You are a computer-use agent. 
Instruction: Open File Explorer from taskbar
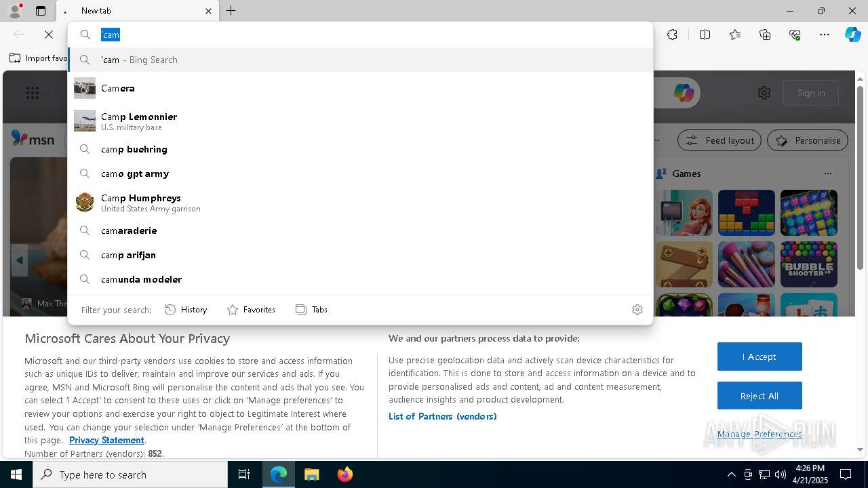[311, 474]
